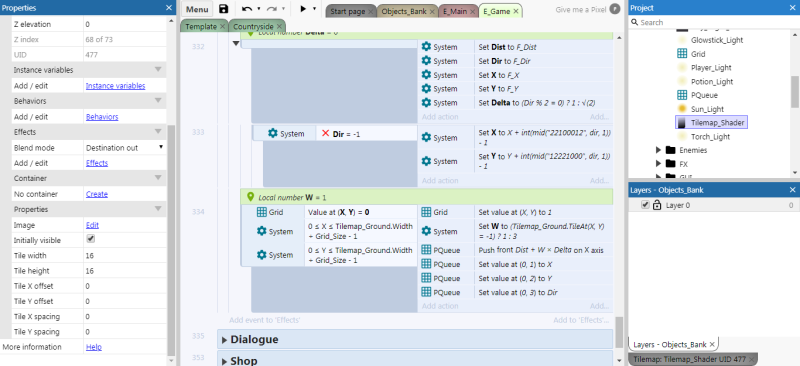
Task: Select the PQueue array icon in Project
Action: (682, 95)
